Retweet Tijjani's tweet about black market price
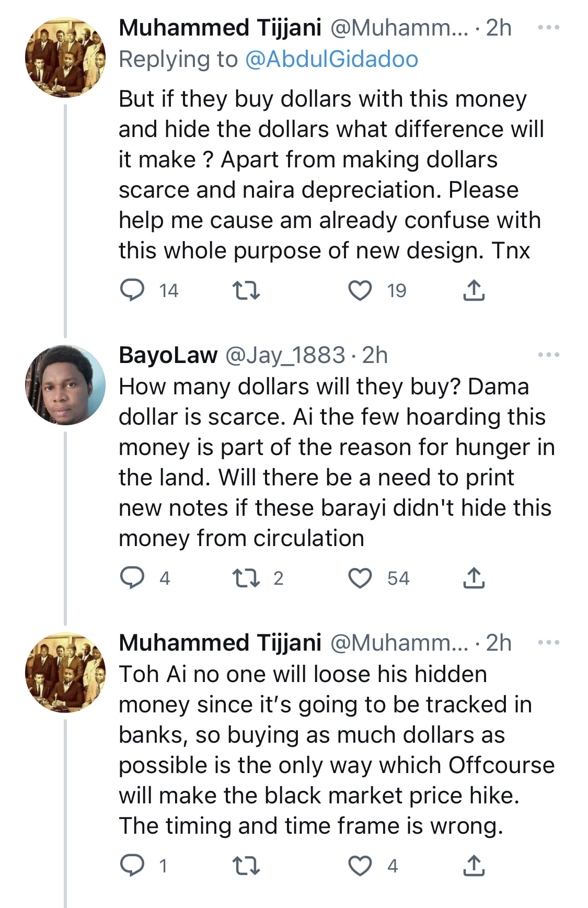588x908 pixels. click(246, 866)
